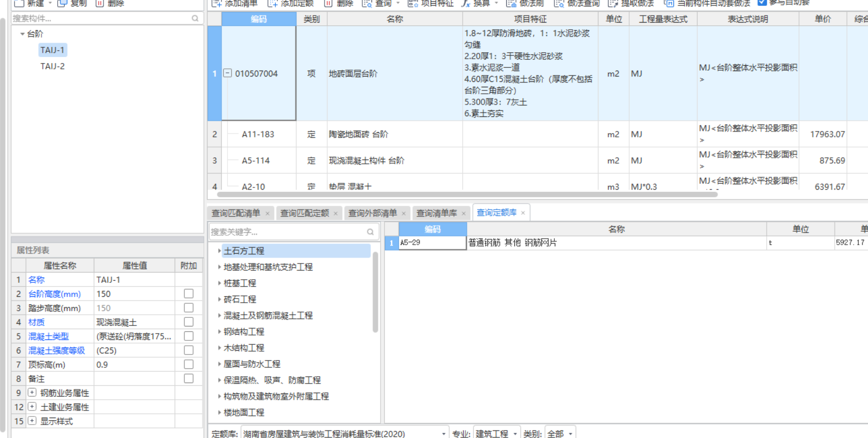Switch to the 查询清单库 tab
868x438 pixels.
[437, 213]
